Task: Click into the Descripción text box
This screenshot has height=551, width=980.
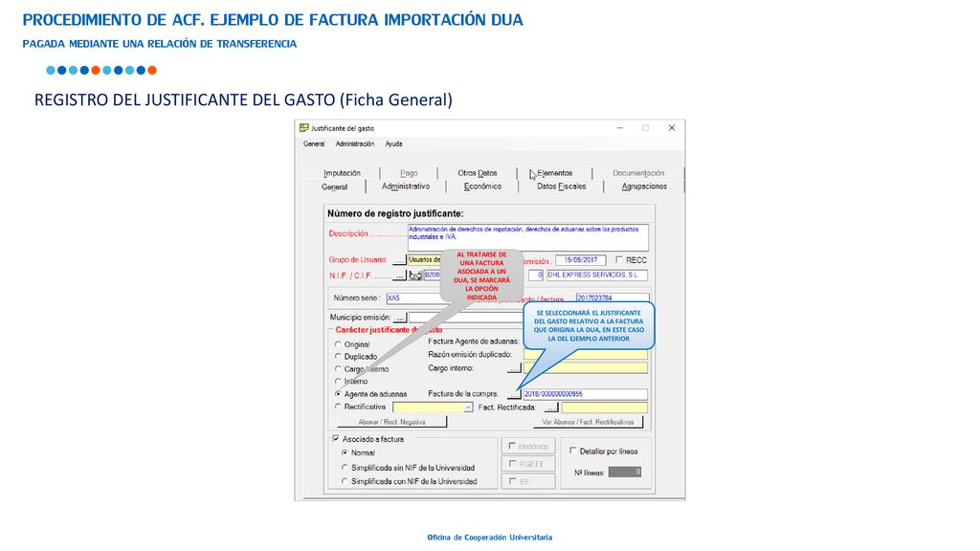Action: pyautogui.click(x=528, y=237)
